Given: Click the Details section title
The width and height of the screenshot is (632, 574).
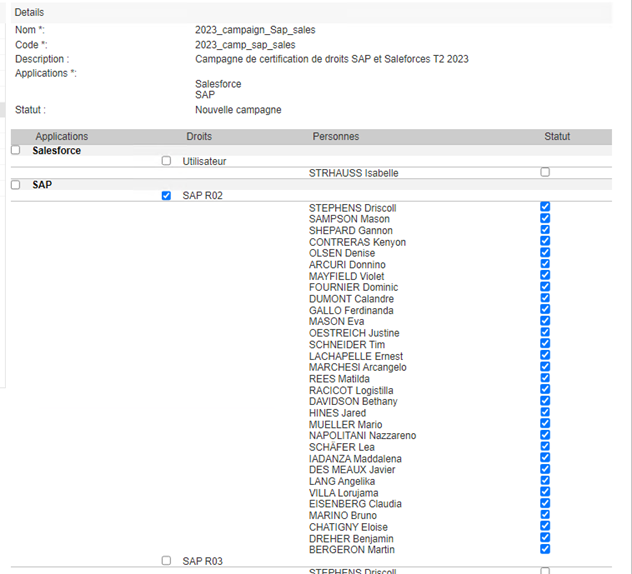Looking at the screenshot, I should coord(29,12).
